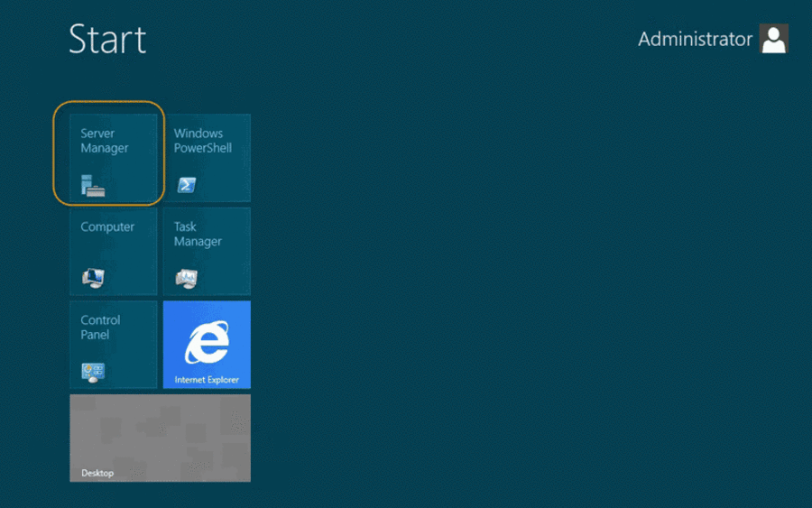
Task: Start the Task Manager tile
Action: tap(207, 251)
